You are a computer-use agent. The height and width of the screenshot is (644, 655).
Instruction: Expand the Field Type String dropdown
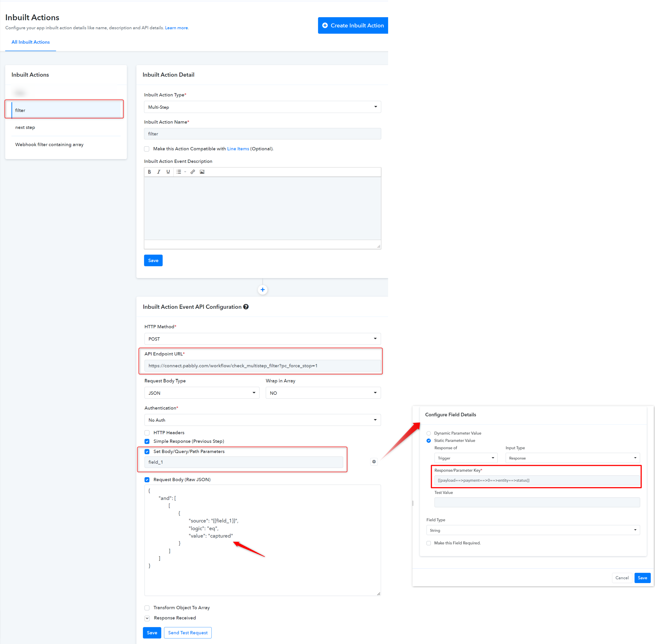[x=533, y=530]
